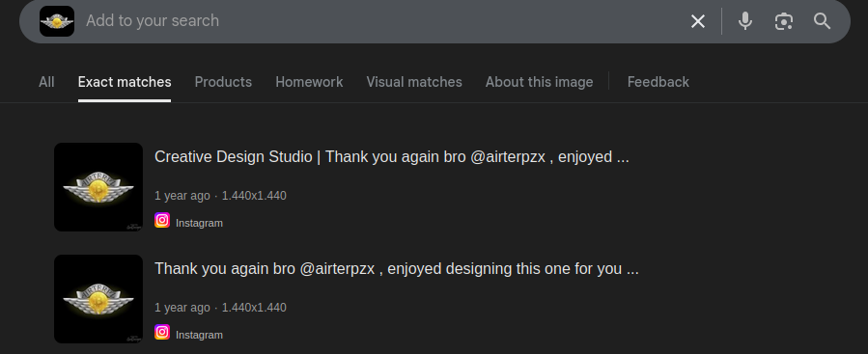Click Instagram source label of first result

pyautogui.click(x=199, y=223)
